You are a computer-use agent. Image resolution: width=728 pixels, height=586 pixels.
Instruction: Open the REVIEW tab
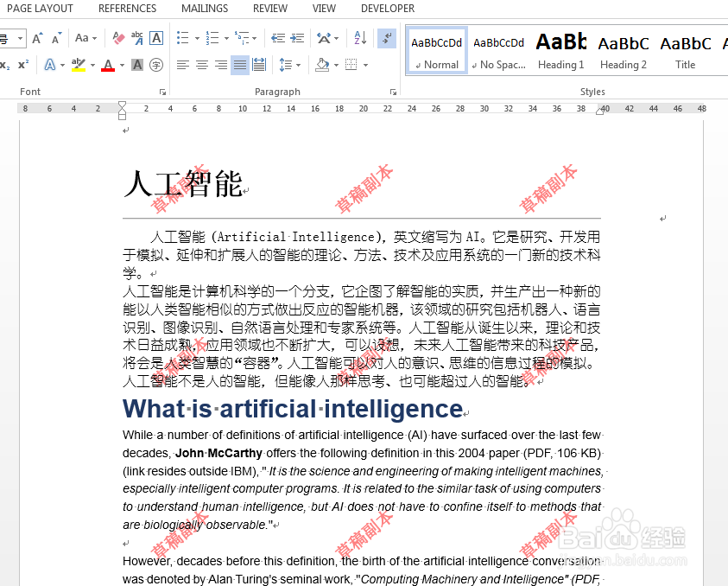pos(270,9)
